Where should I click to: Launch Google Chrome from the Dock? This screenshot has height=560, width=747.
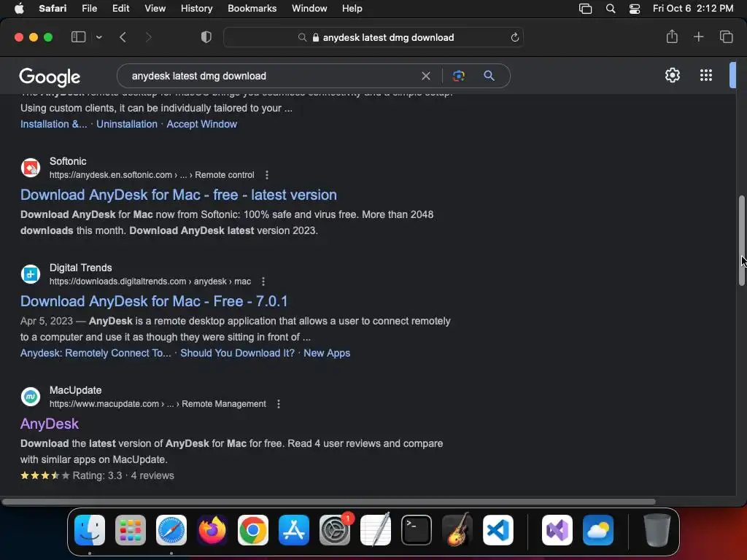(x=253, y=530)
